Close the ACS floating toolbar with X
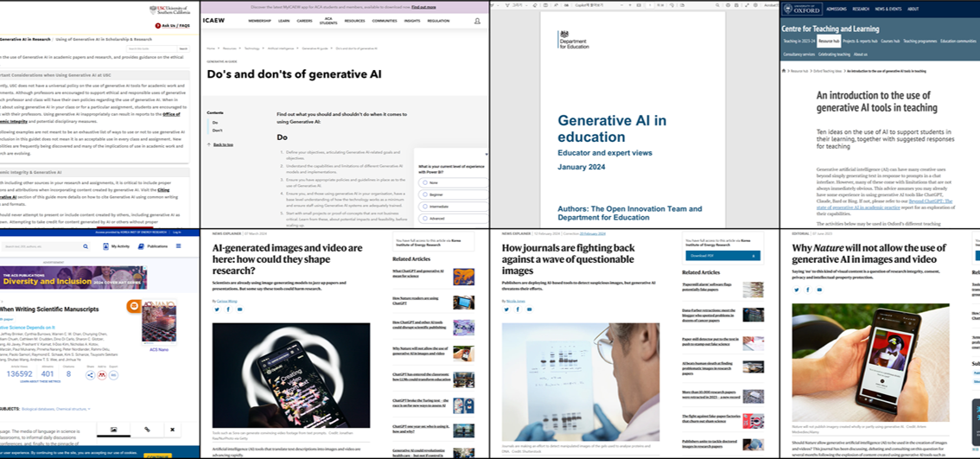Image resolution: width=980 pixels, height=459 pixels. pos(172,430)
